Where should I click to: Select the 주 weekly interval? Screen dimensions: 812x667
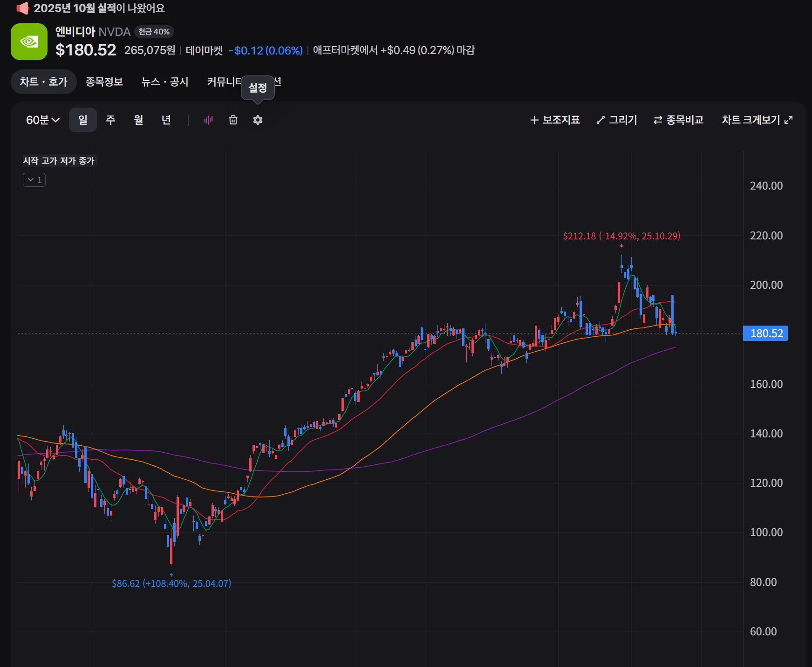110,120
